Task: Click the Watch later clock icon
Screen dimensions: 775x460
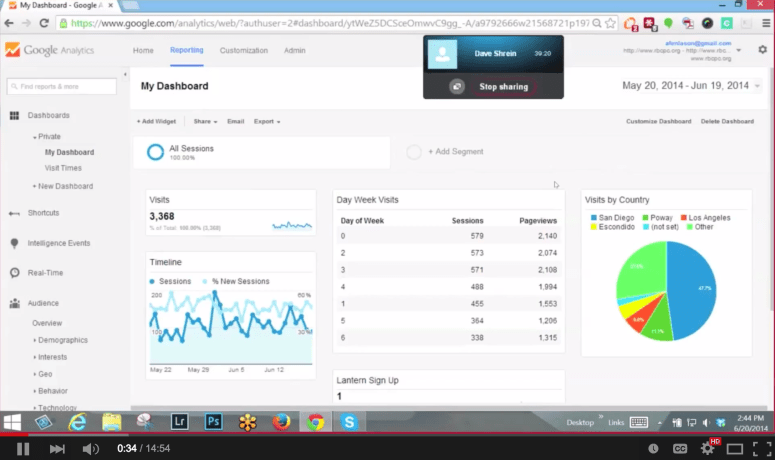Action: [x=653, y=449]
